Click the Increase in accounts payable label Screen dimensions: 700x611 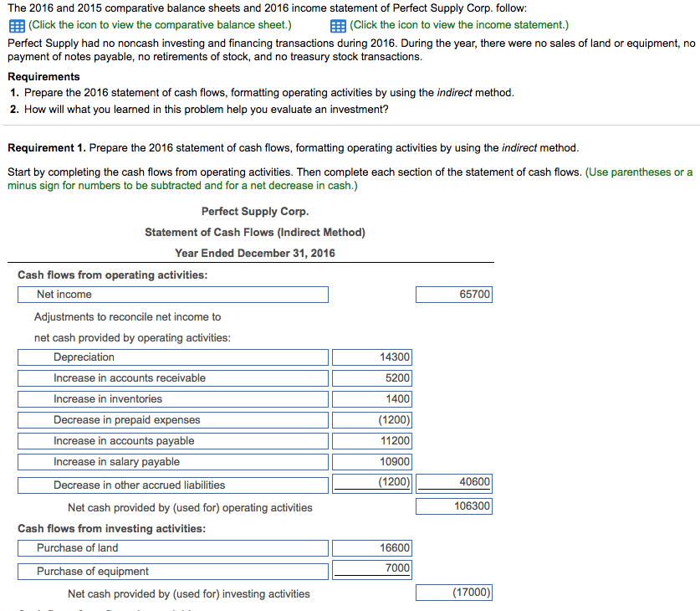pos(173,441)
